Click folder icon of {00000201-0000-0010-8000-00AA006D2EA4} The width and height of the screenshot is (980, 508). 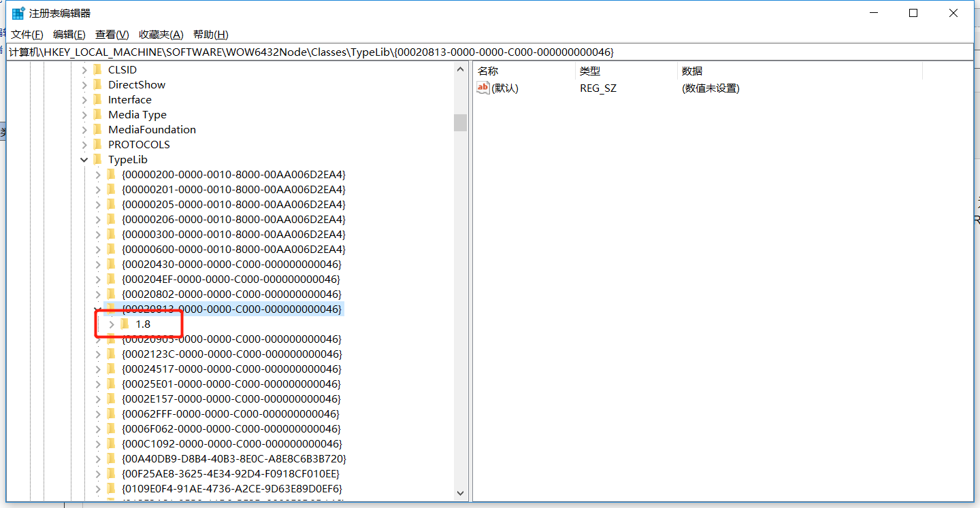[111, 189]
